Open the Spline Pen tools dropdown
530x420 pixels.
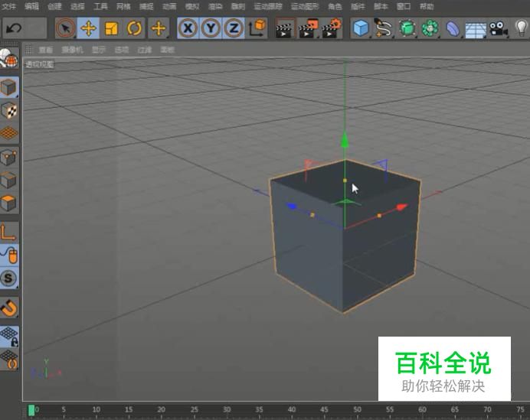tap(384, 28)
